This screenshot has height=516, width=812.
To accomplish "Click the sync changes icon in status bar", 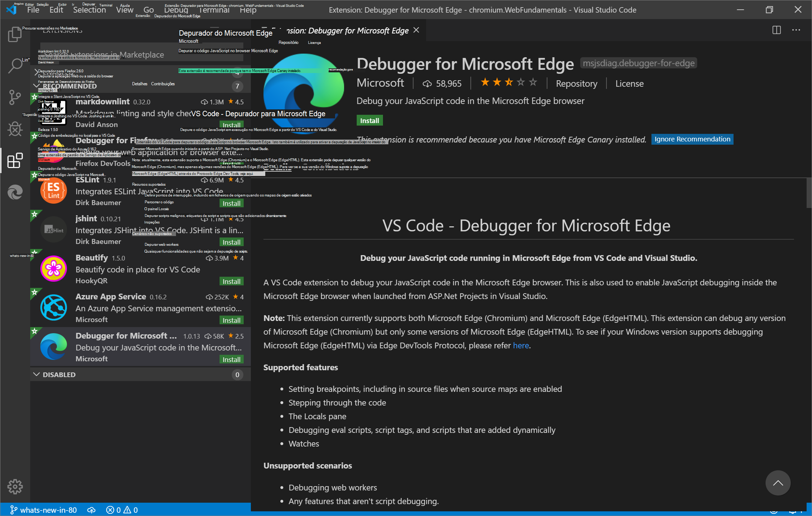I will [x=91, y=510].
